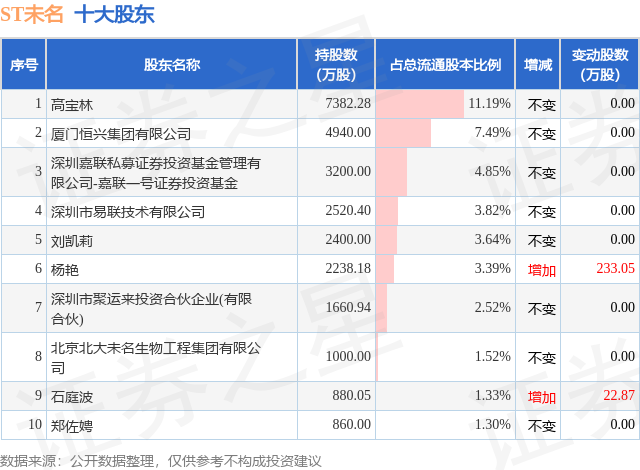640x470 pixels.
Task: Click row number 1
Action: pyautogui.click(x=38, y=103)
